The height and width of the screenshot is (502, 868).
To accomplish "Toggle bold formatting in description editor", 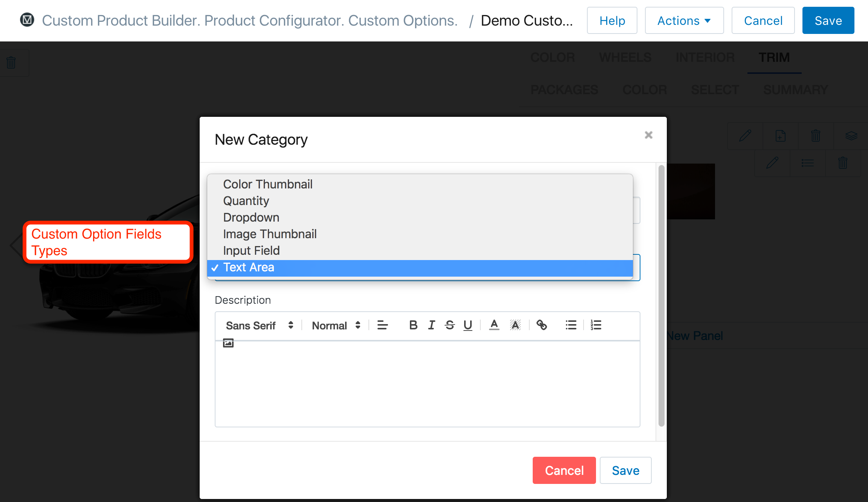I will (413, 325).
